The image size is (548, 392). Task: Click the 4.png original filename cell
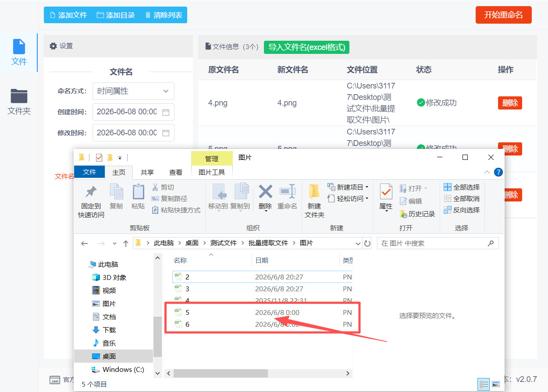coord(218,103)
